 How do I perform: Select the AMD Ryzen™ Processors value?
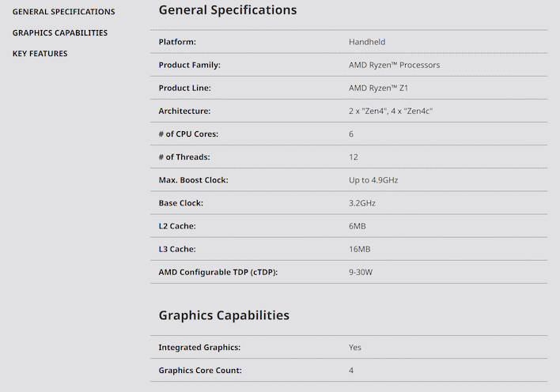pyautogui.click(x=394, y=65)
